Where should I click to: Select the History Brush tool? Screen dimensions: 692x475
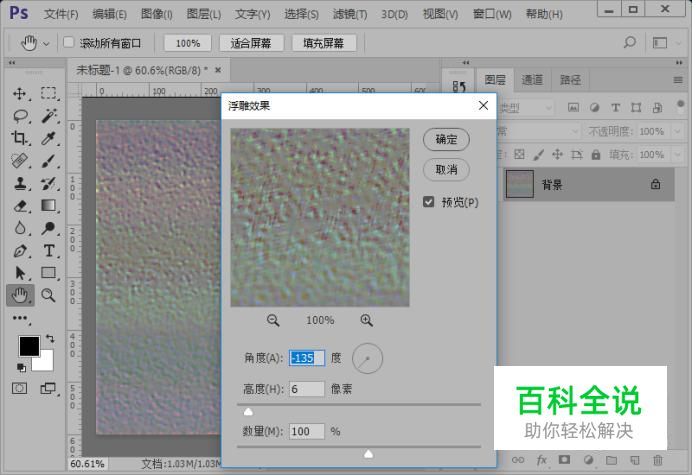point(49,183)
